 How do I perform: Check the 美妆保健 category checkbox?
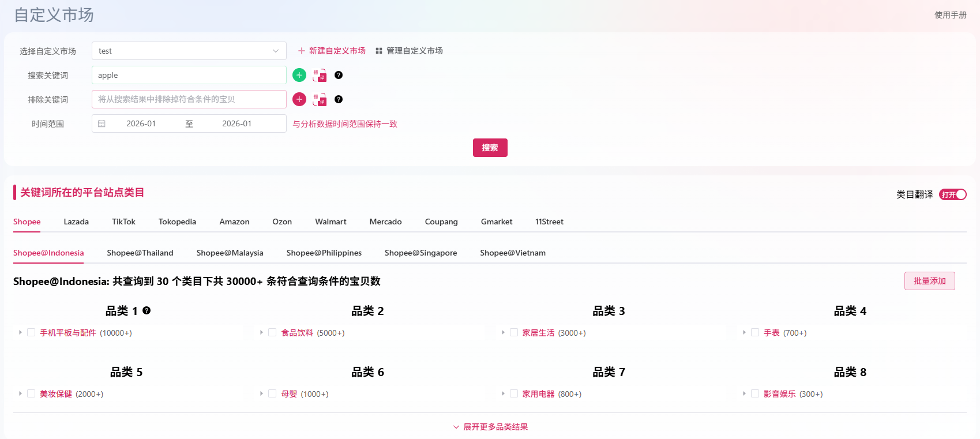31,393
